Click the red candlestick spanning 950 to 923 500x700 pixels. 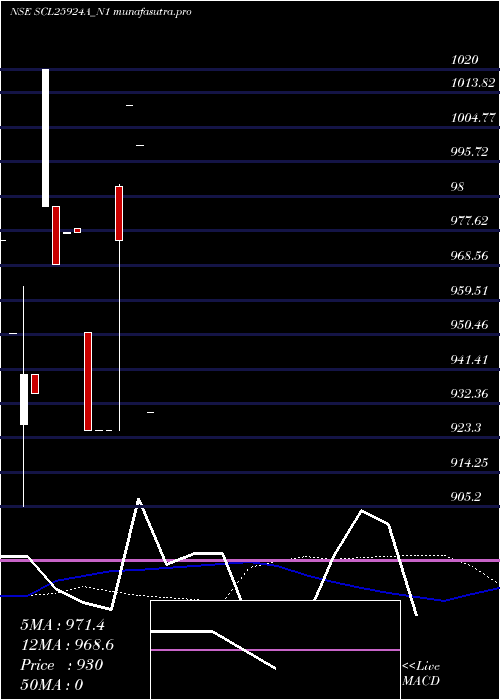pyautogui.click(x=88, y=381)
